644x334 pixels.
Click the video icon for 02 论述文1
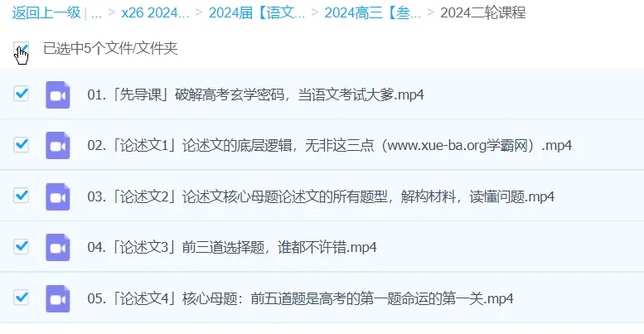(x=57, y=145)
